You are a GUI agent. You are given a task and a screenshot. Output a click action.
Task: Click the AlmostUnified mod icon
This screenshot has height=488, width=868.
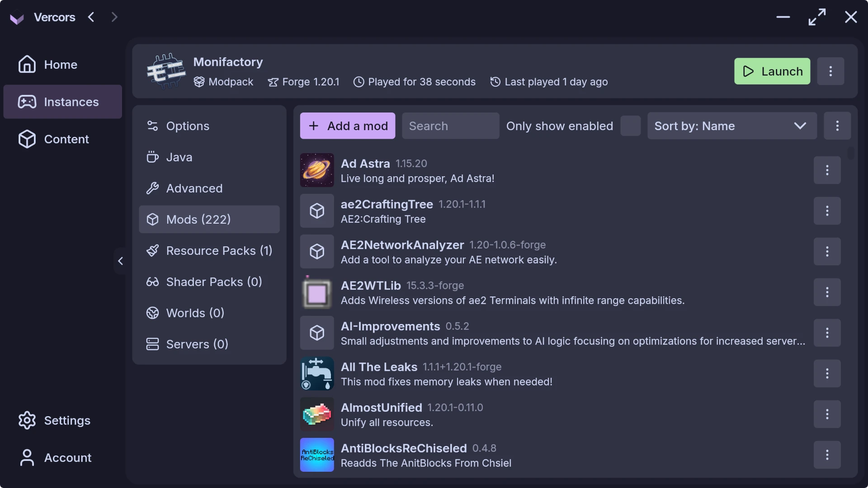point(317,414)
